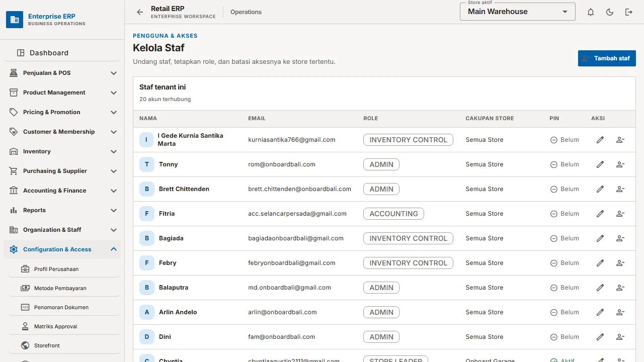Viewport: 644px width, 362px height.
Task: Click the logout icon in top bar
Action: coord(629,12)
